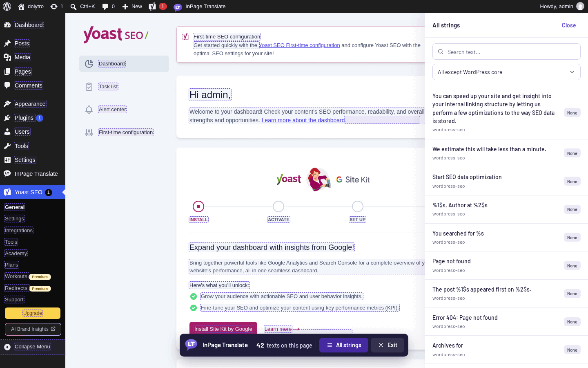588x368 pixels.
Task: Click Install Site Kit by Google button
Action: (x=223, y=329)
